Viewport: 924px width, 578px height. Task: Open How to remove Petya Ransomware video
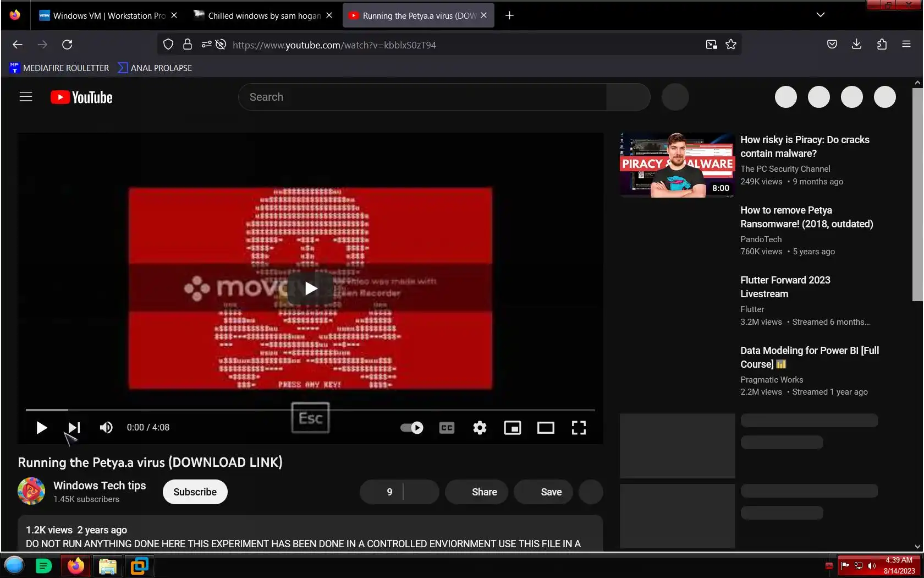pos(806,217)
